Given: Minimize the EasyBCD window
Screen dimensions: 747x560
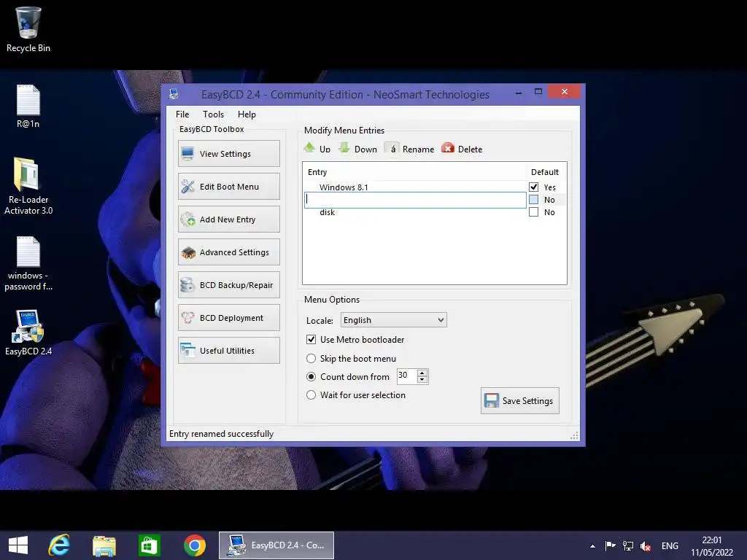Looking at the screenshot, I should [x=519, y=92].
